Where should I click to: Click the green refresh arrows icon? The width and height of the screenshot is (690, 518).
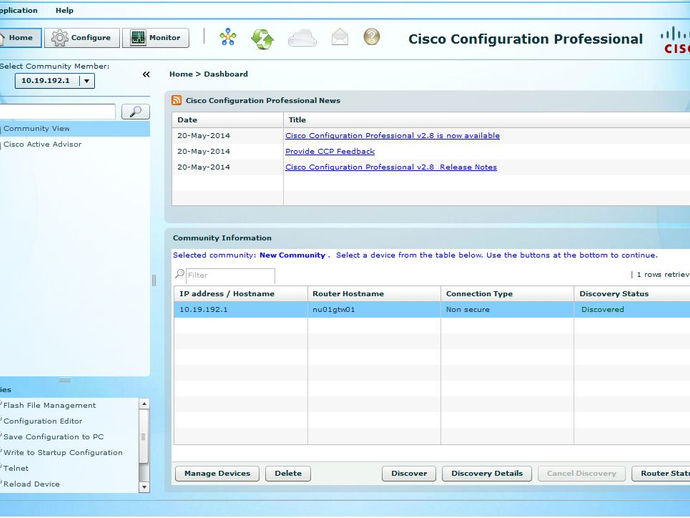(x=262, y=39)
